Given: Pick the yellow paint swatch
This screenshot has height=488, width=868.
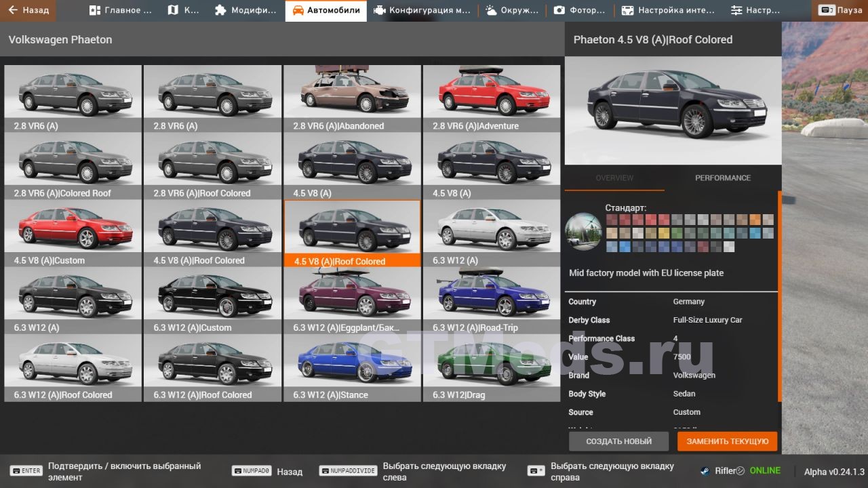Looking at the screenshot, I should 664,233.
